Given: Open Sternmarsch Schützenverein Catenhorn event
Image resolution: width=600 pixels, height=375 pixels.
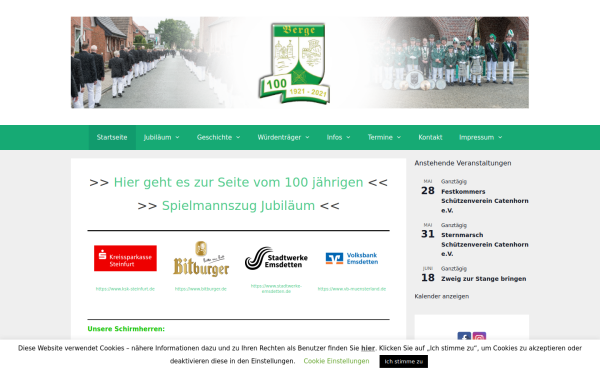Looking at the screenshot, I should (x=484, y=244).
